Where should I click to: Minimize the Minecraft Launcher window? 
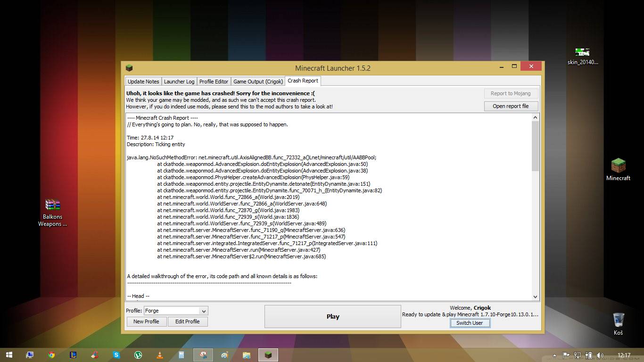tap(503, 66)
